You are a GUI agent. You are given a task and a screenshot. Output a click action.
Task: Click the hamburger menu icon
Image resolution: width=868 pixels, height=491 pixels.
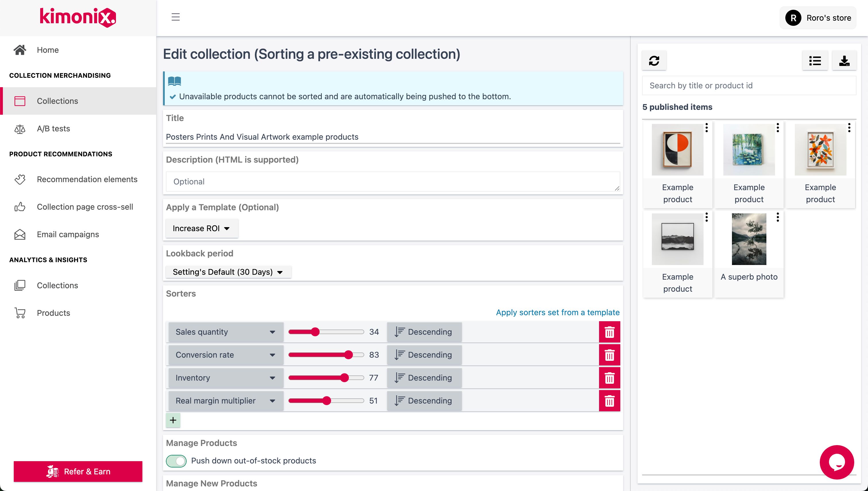click(175, 17)
